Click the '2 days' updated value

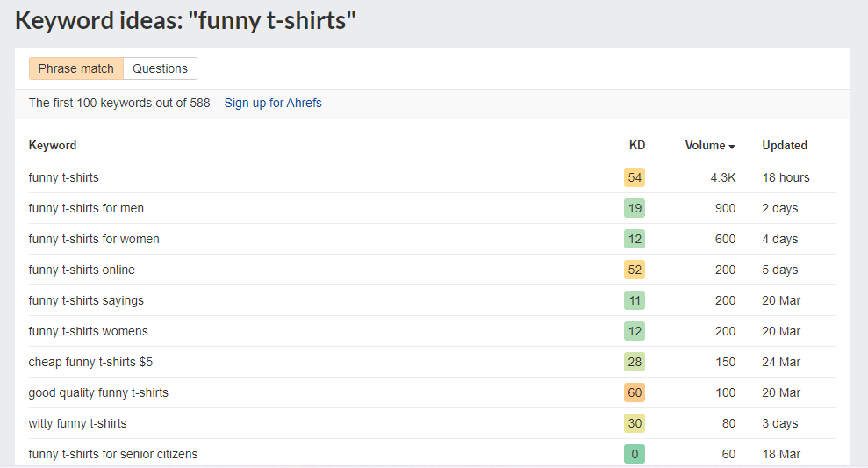[x=780, y=208]
